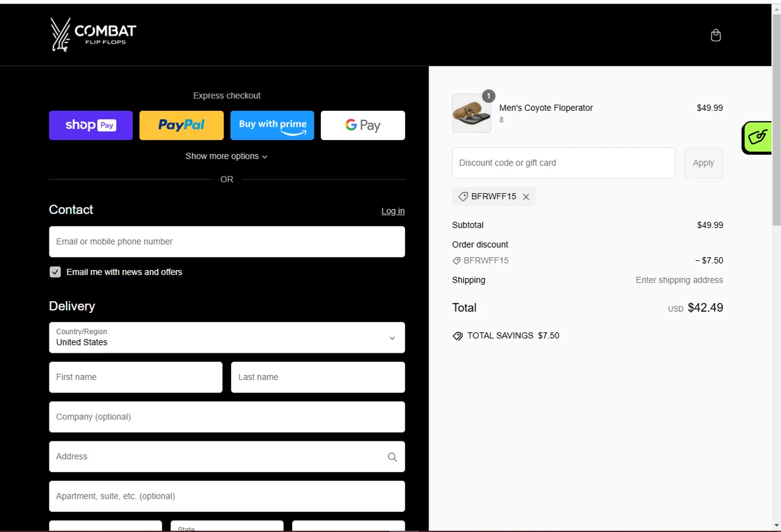Click the Combat Flip Flops logo
The height and width of the screenshot is (532, 781).
click(x=93, y=35)
